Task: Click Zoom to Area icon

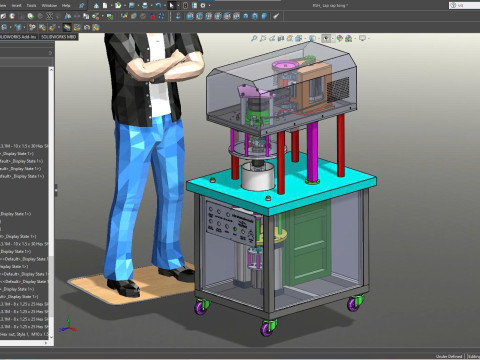Action: tap(263, 38)
